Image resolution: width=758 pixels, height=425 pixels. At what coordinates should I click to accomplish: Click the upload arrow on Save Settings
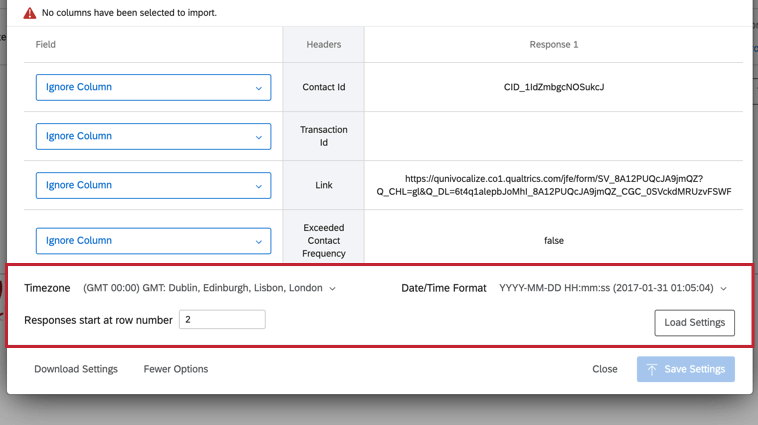(x=651, y=369)
